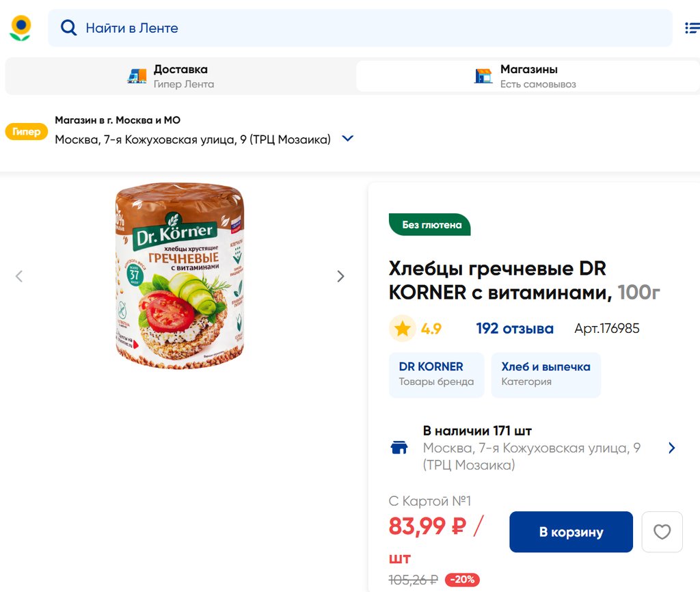
Task: Open the catalog list icon
Action: (692, 28)
